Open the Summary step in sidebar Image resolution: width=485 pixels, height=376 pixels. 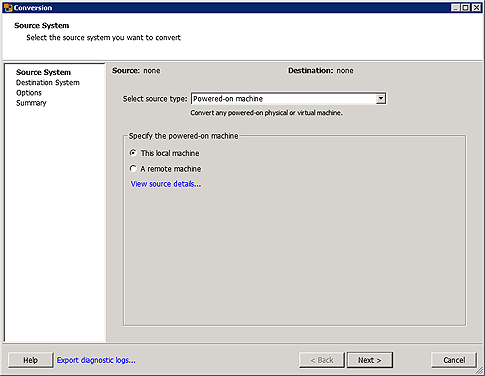pyautogui.click(x=31, y=103)
